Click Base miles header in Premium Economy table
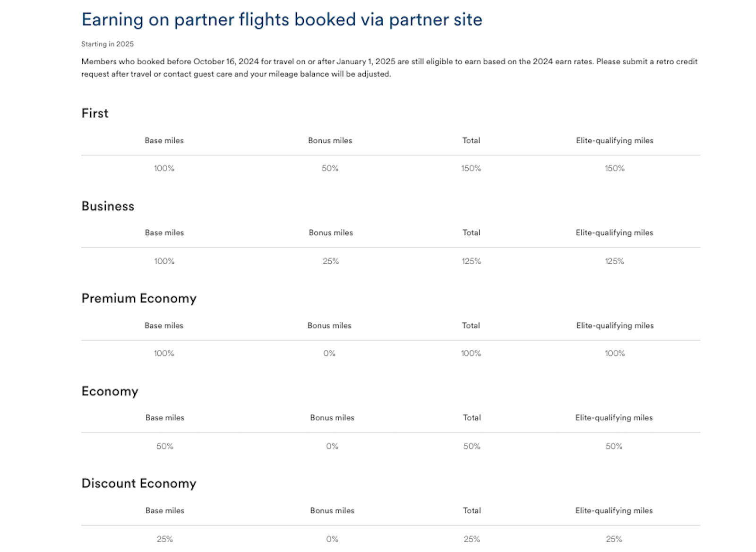Image resolution: width=756 pixels, height=552 pixels. point(163,326)
